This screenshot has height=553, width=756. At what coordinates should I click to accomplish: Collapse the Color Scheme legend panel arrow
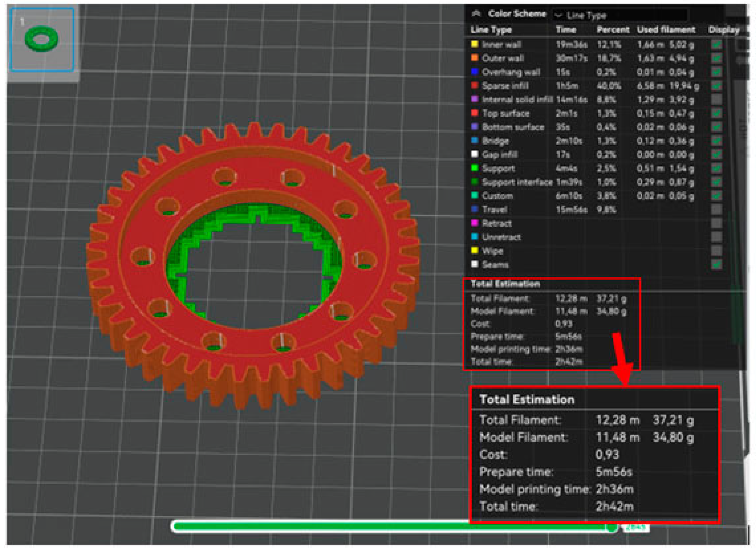[476, 14]
